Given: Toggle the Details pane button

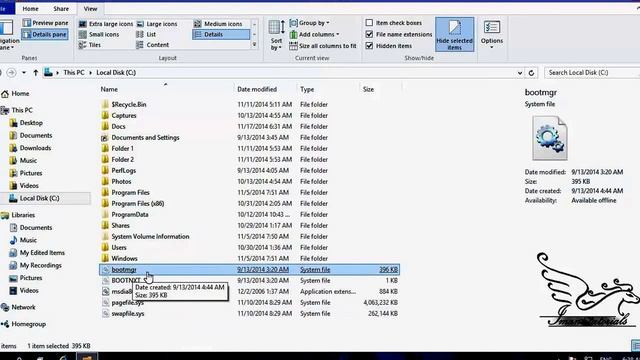Looking at the screenshot, I should click(x=45, y=34).
